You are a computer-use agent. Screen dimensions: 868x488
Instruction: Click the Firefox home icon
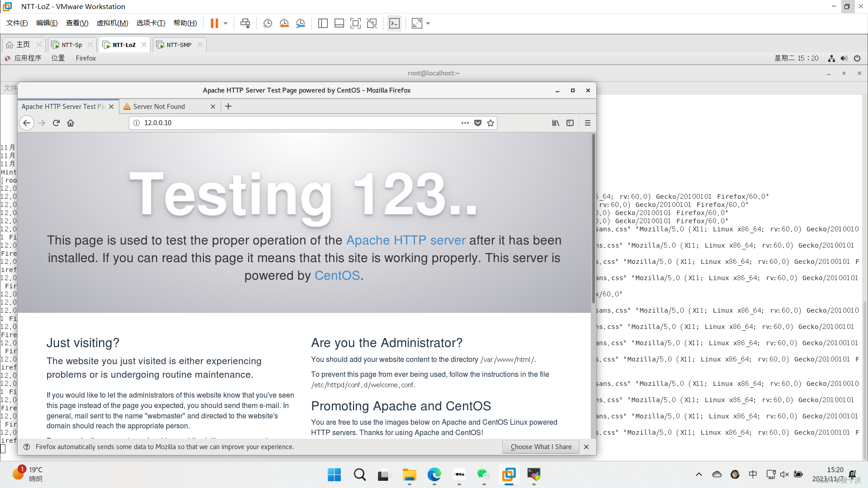tap(71, 123)
